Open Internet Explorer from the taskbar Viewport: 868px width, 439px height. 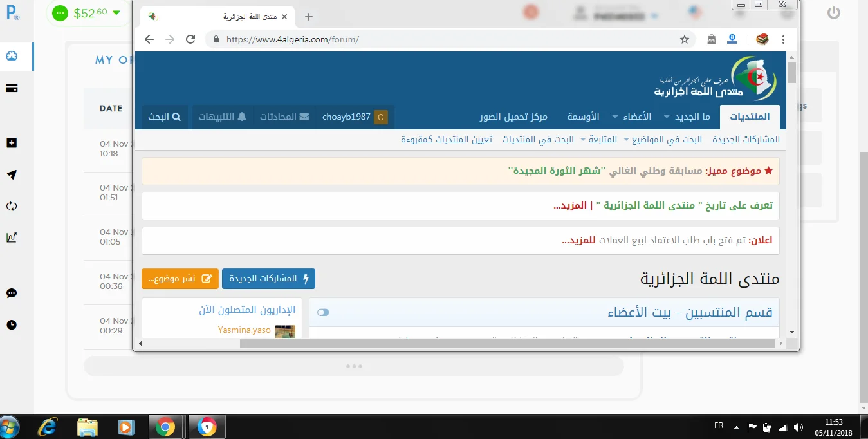pyautogui.click(x=48, y=427)
